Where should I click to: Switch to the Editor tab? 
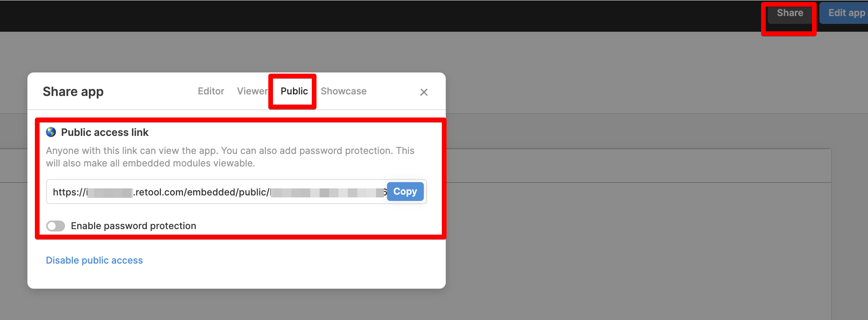click(x=211, y=91)
